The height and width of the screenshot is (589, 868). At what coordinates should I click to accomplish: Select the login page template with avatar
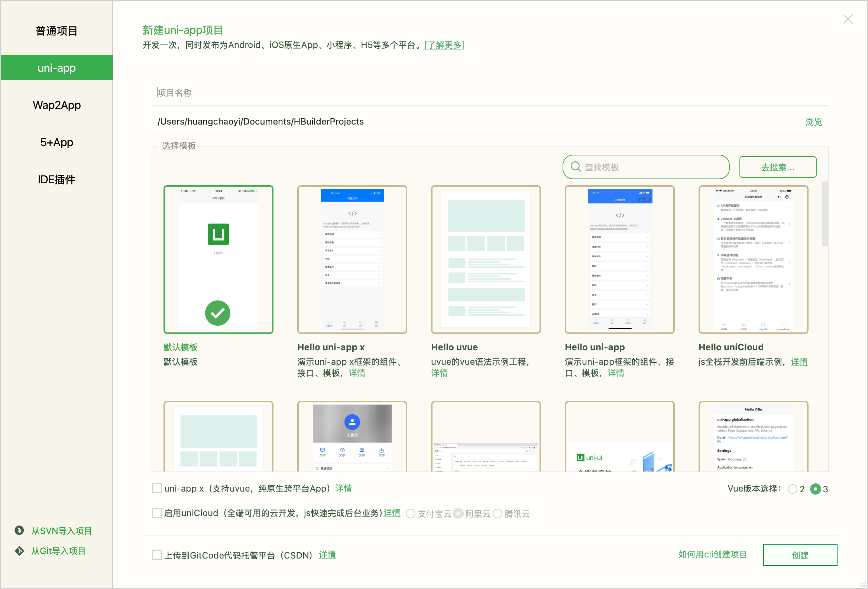point(352,436)
